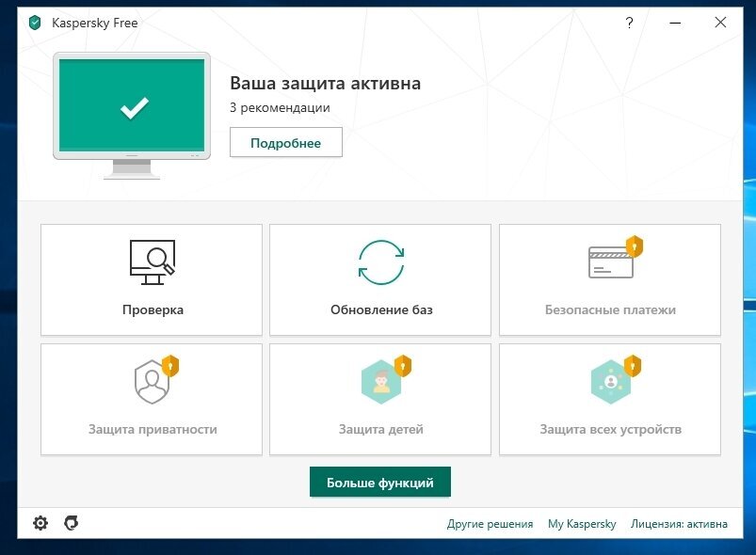
Task: Open the Проверка tile
Action: (x=152, y=280)
